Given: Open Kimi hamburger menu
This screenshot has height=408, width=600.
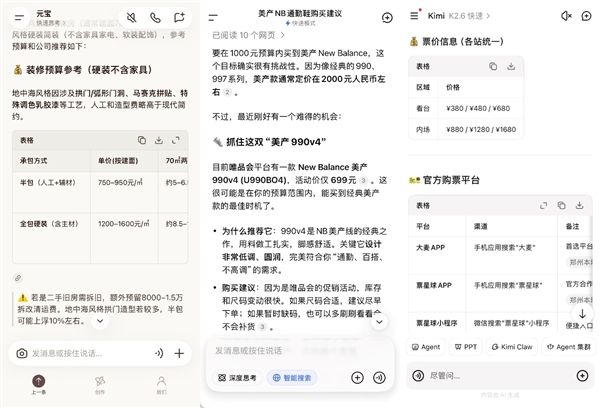Looking at the screenshot, I should pyautogui.click(x=414, y=16).
